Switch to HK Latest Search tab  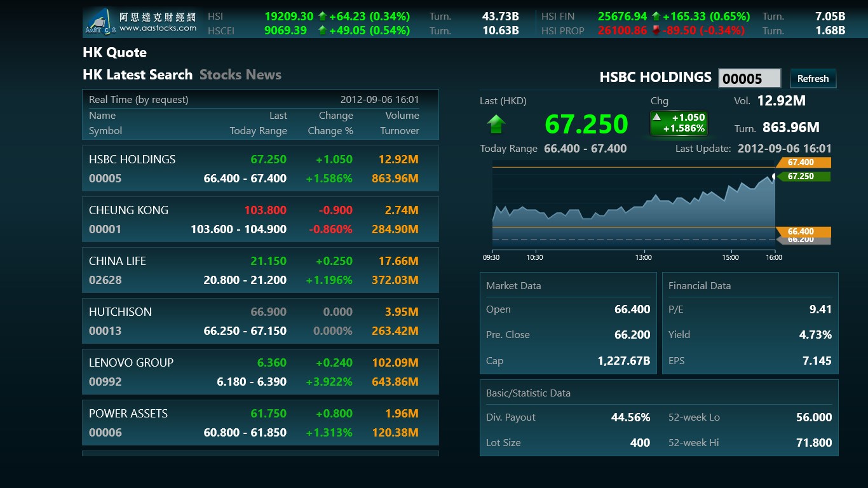(137, 75)
